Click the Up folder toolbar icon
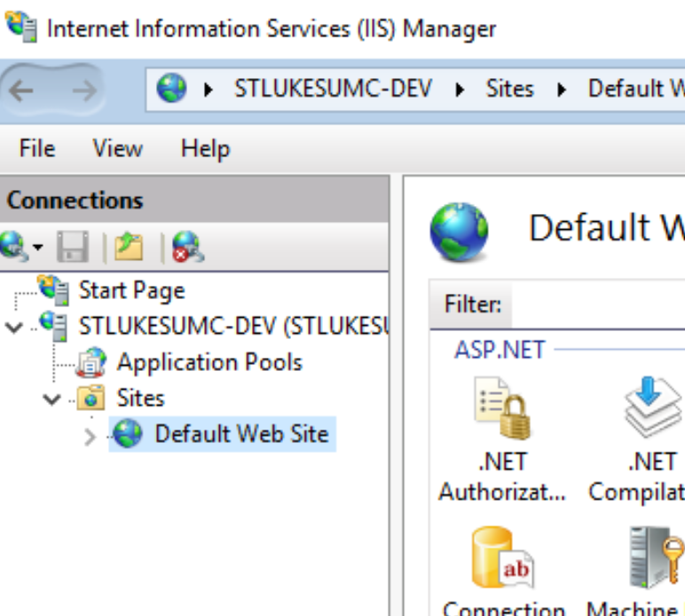The image size is (685, 616). (x=129, y=247)
